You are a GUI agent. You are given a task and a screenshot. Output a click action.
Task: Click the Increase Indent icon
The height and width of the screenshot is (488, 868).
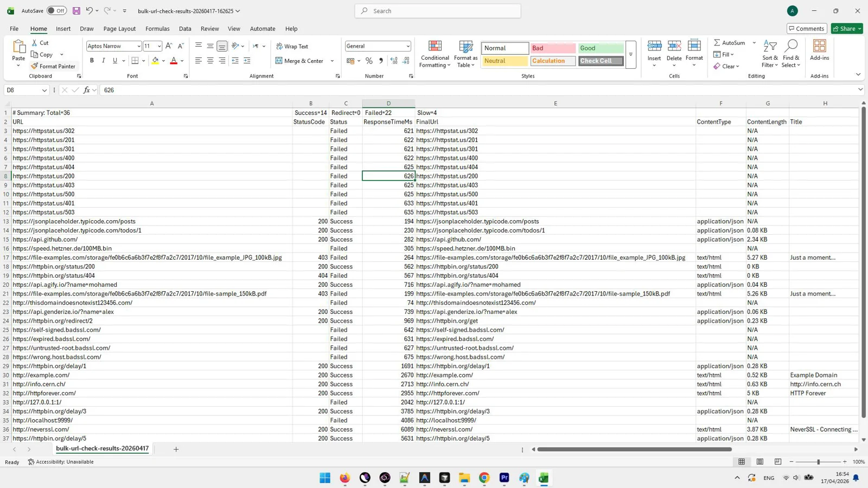coord(247,61)
